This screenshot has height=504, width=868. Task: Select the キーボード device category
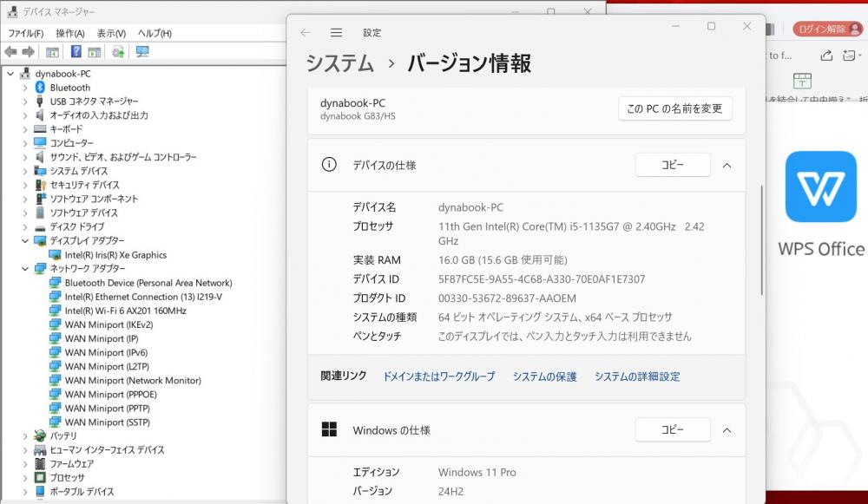66,129
